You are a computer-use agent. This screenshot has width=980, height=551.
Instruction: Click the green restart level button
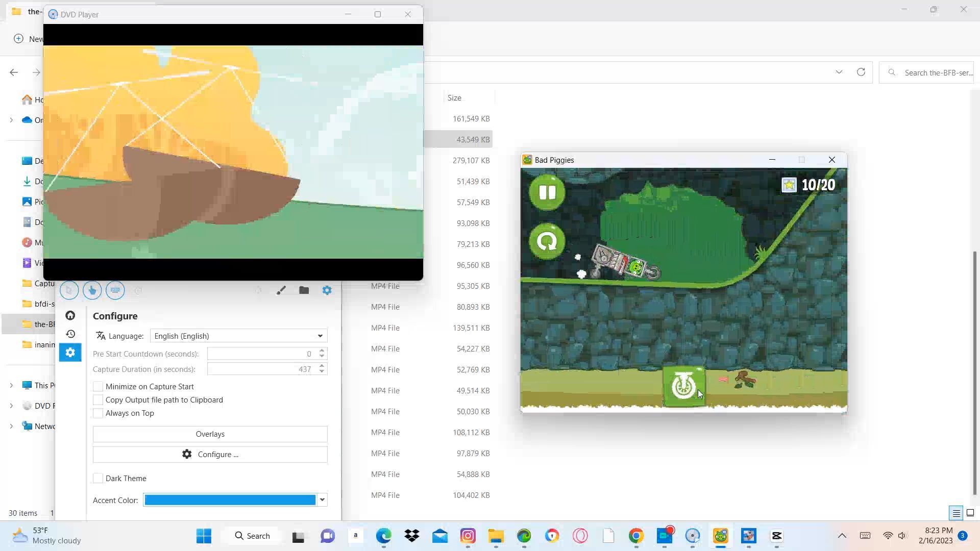coord(547,241)
